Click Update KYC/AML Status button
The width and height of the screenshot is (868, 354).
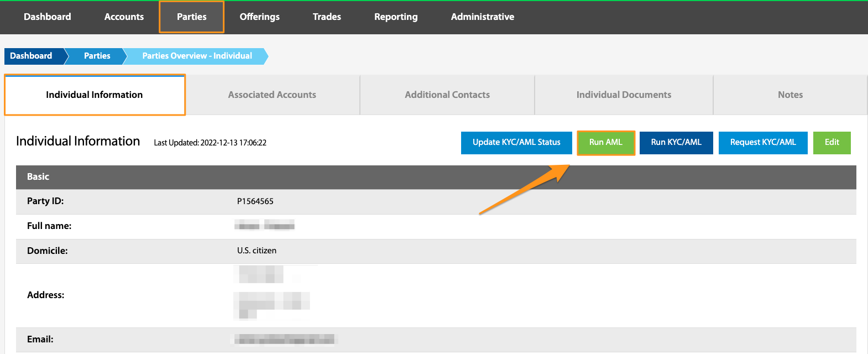[516, 143]
